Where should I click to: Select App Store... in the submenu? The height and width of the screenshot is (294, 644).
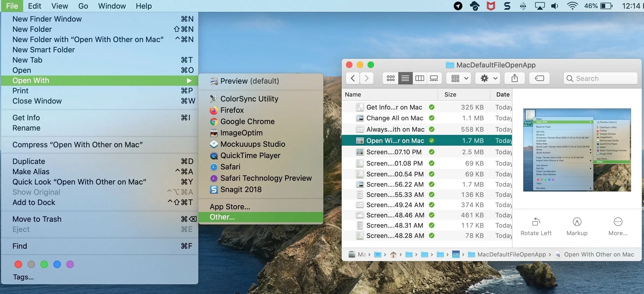tap(261, 207)
